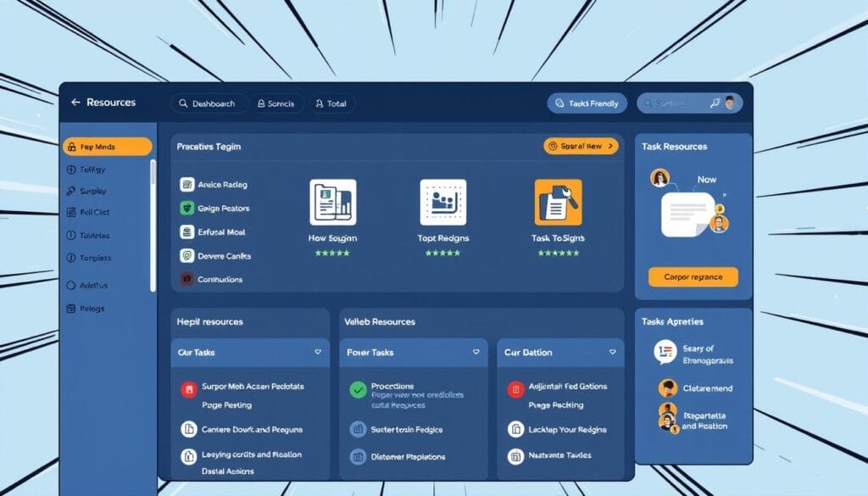The image size is (868, 496).
Task: Click the Sgoral New button
Action: [581, 146]
